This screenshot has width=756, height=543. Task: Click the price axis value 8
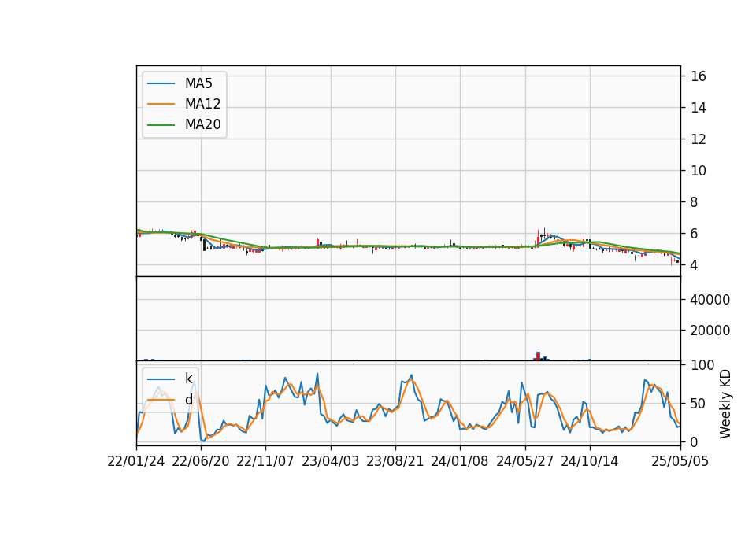(x=695, y=202)
